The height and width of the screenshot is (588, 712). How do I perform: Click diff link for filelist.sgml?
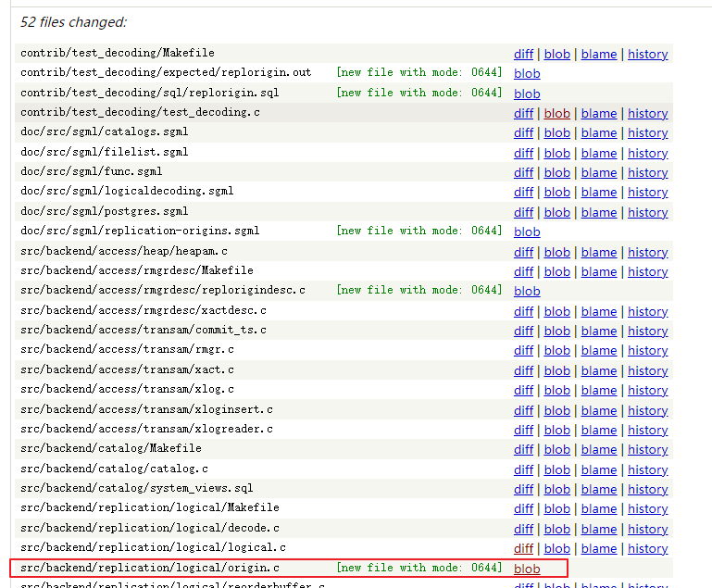coord(523,153)
